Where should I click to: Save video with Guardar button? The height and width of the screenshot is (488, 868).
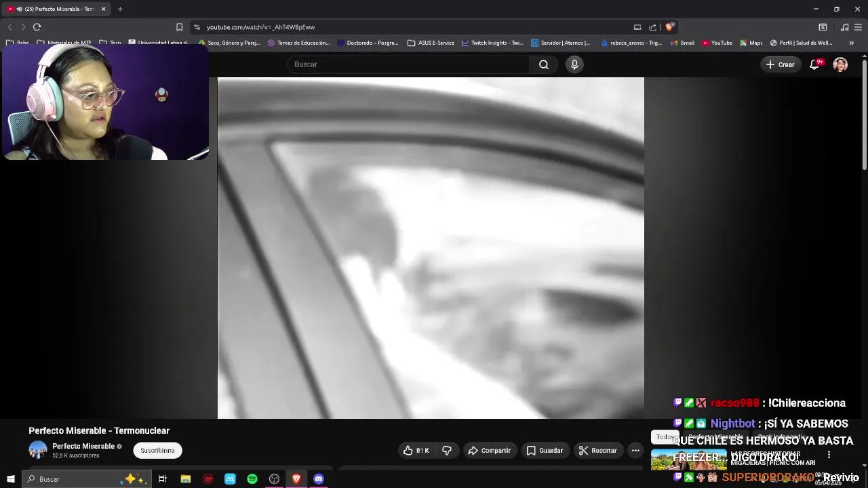[x=545, y=450]
